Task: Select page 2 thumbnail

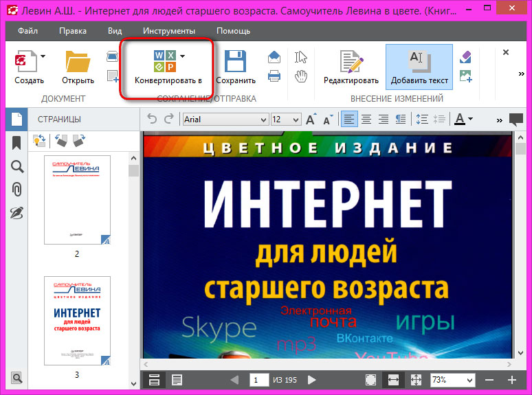Action: tap(77, 200)
